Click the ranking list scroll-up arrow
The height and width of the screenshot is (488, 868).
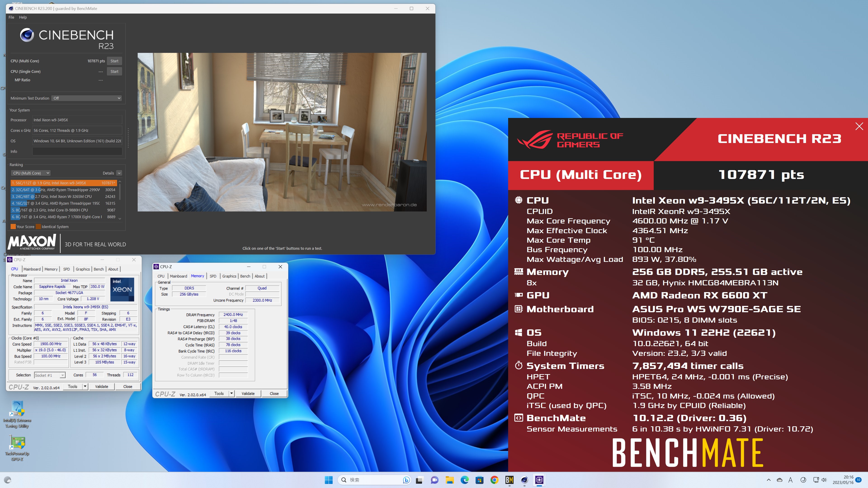120,182
